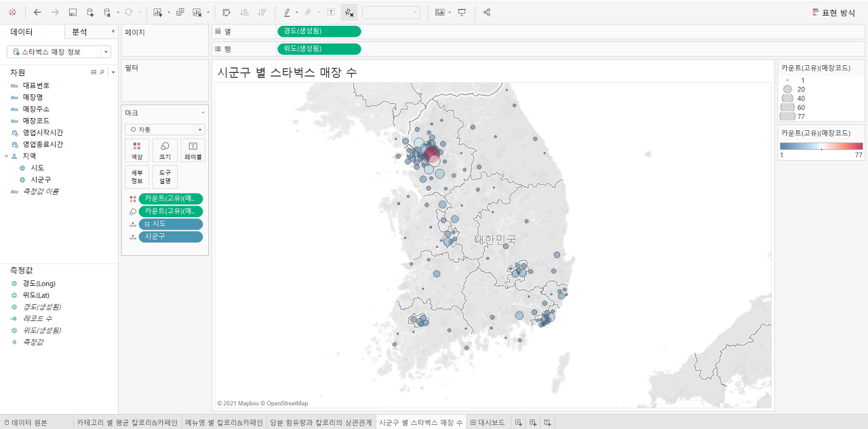Open the mark type 자동 dropdown
This screenshot has height=429, width=868.
click(x=165, y=130)
